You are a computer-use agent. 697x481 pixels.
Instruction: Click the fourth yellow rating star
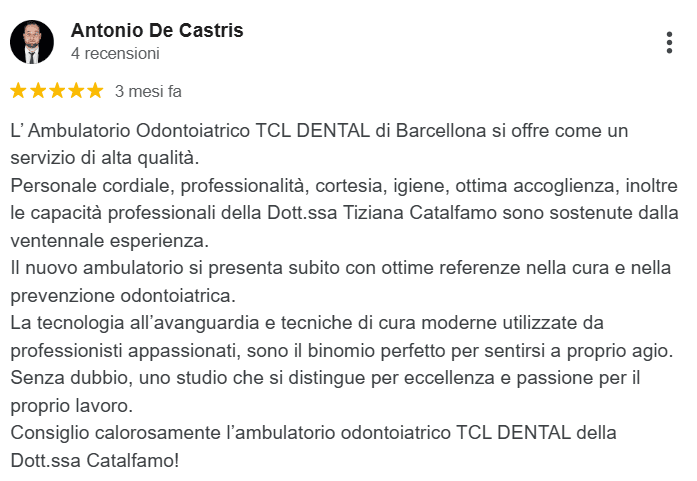(75, 91)
